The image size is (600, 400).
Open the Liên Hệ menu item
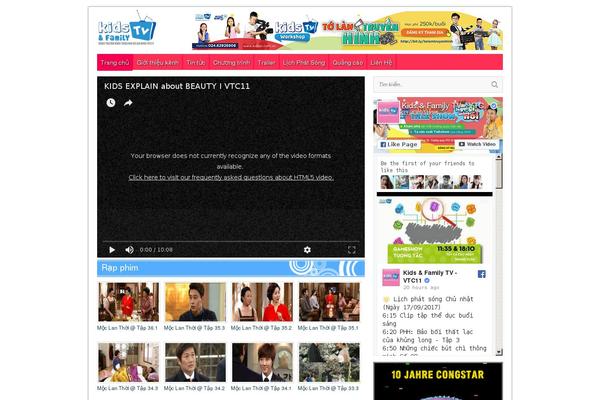[x=381, y=62]
